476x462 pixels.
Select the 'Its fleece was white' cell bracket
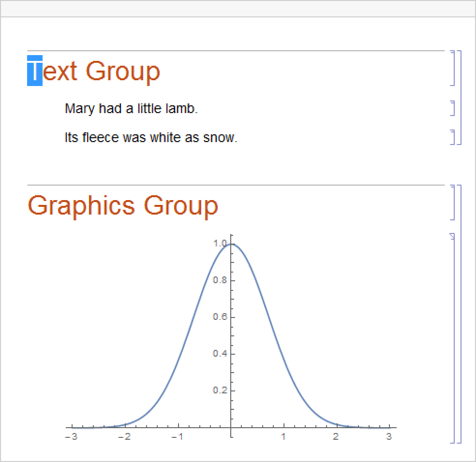coord(453,137)
